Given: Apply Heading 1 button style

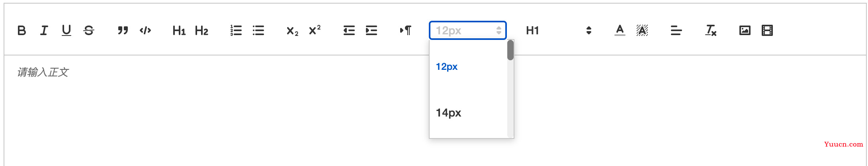Looking at the screenshot, I should [x=179, y=30].
